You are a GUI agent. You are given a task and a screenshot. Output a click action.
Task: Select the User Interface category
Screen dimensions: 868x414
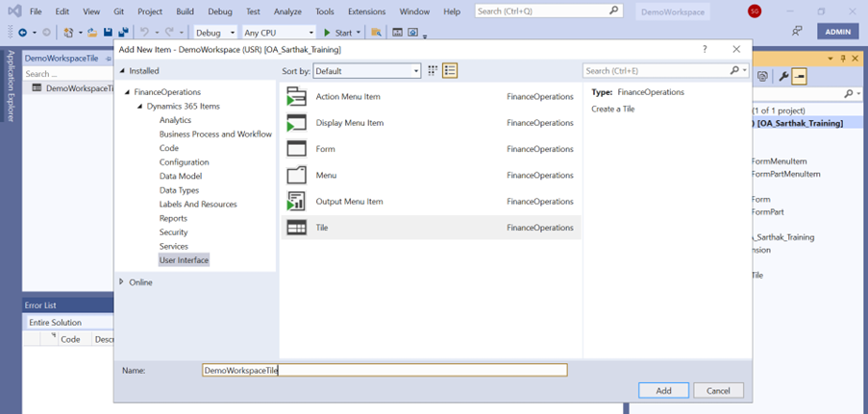click(x=184, y=260)
